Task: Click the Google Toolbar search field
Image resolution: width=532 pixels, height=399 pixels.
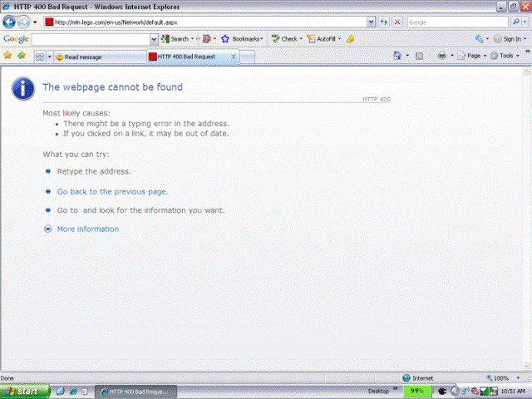Action: (x=91, y=39)
